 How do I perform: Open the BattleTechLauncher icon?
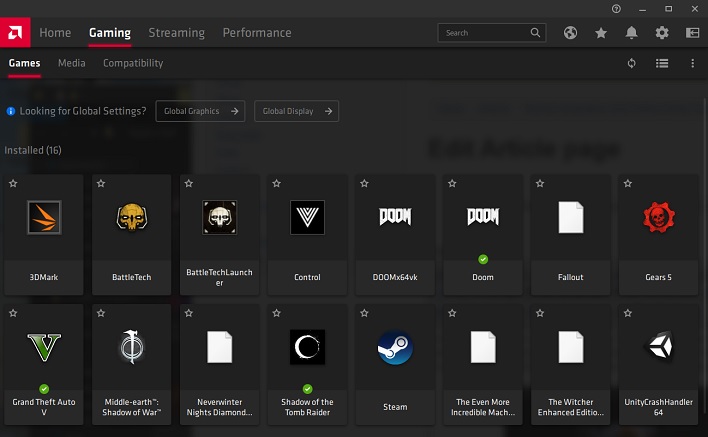tap(219, 217)
